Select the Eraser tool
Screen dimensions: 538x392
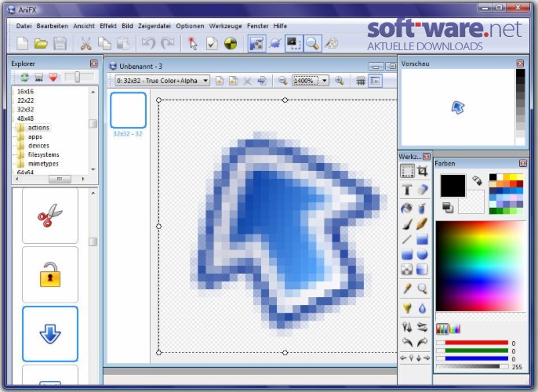(x=423, y=189)
